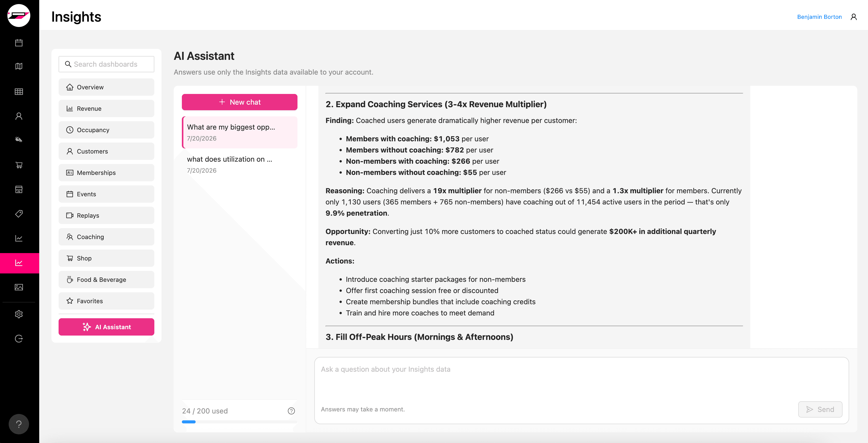
Task: Open the calendar icon in left sidebar
Action: click(19, 43)
